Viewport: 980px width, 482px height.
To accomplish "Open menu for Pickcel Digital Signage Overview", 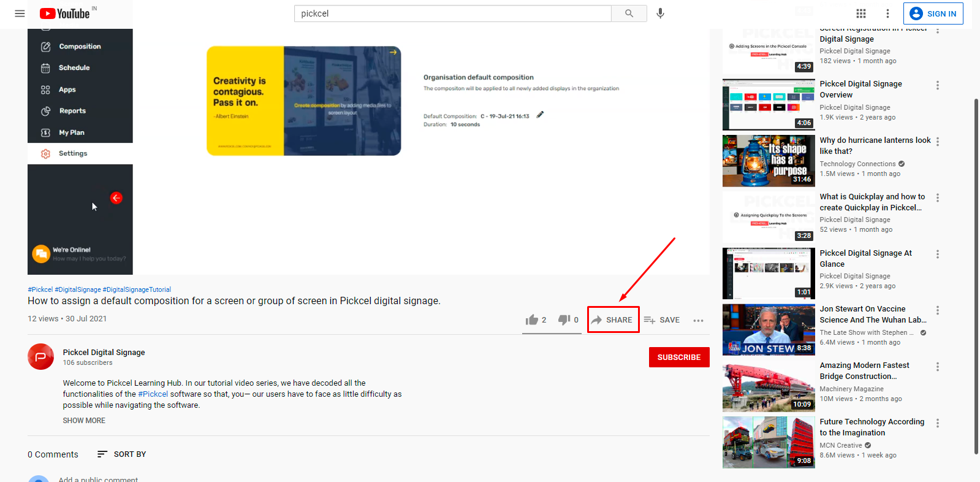I will coord(938,85).
